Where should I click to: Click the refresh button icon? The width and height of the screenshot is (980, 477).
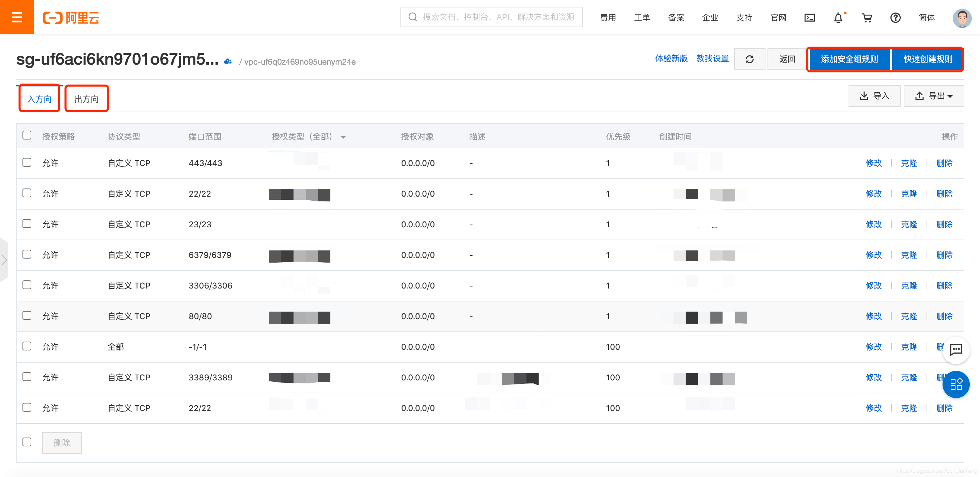pyautogui.click(x=749, y=59)
